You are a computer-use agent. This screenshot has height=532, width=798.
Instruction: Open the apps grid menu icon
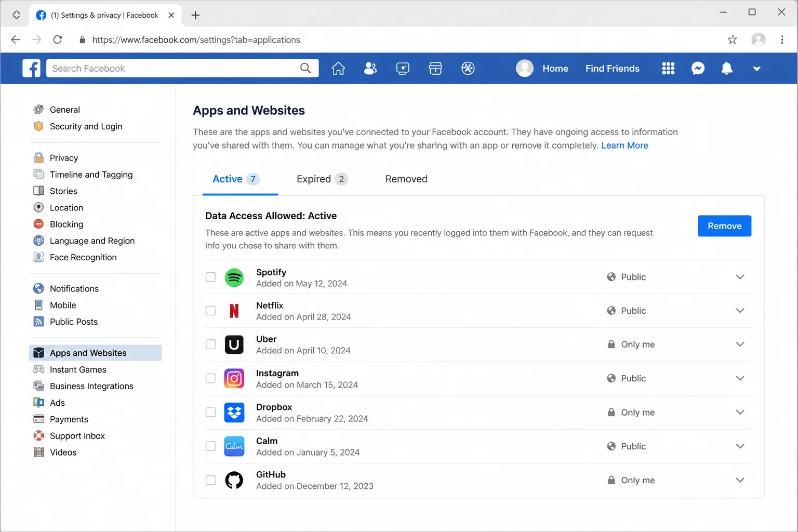coord(668,68)
